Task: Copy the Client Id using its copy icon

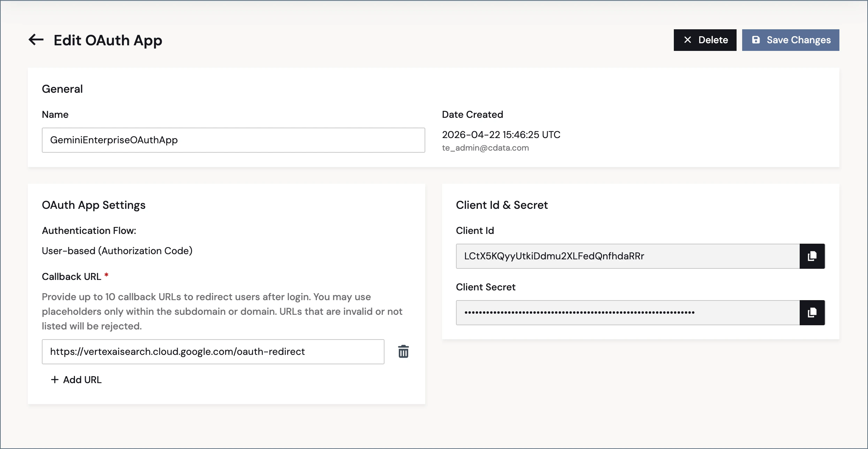Action: (x=812, y=256)
